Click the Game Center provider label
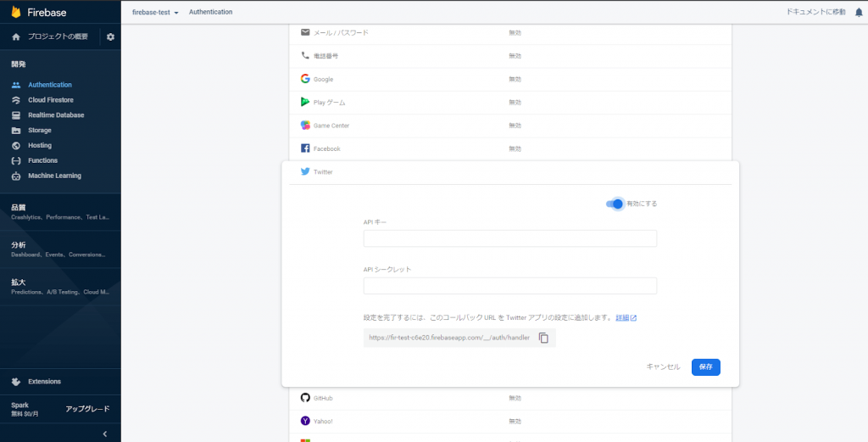 (331, 126)
